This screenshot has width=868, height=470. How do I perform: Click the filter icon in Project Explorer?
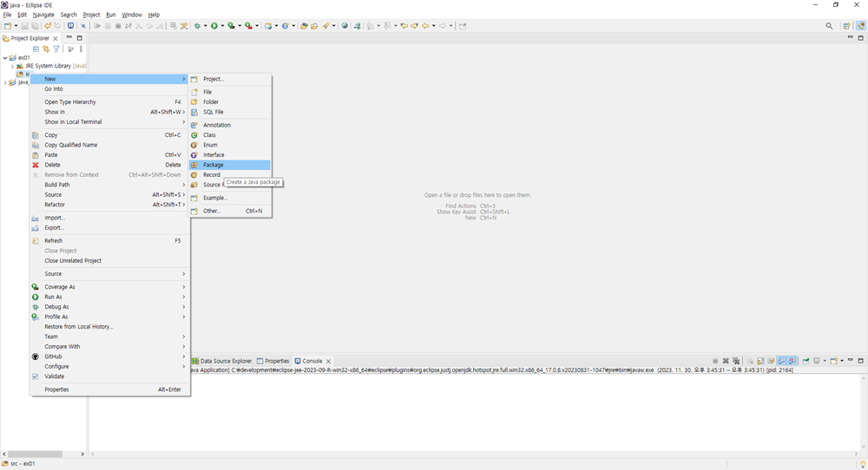pos(56,49)
